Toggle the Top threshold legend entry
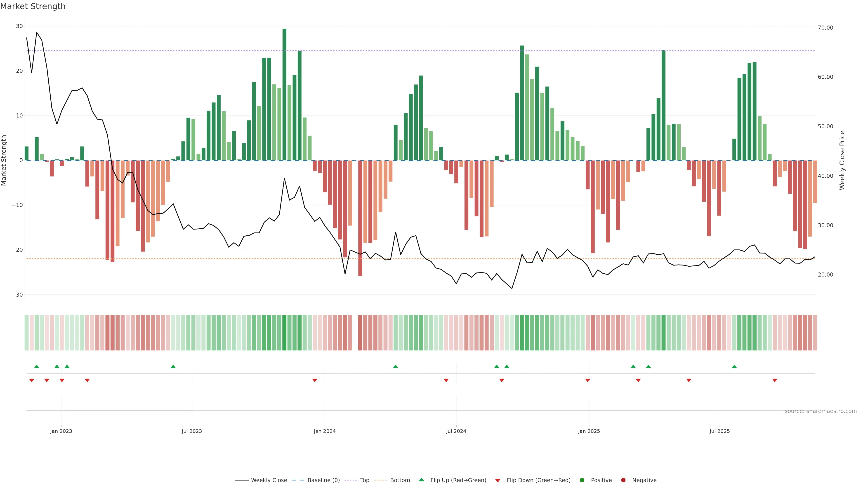 point(364,480)
